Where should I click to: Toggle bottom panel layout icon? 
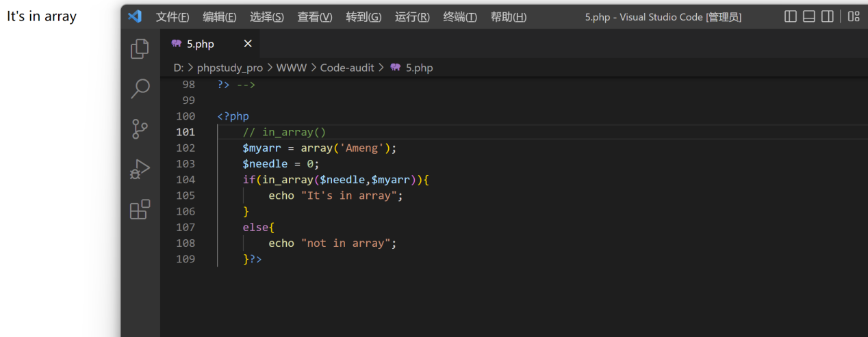[809, 16]
